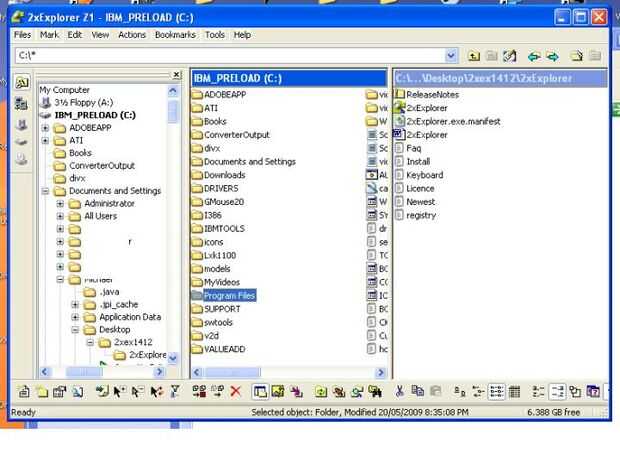Expand the Application Data tree node
Image resolution: width=620 pixels, height=465 pixels.
[75, 317]
